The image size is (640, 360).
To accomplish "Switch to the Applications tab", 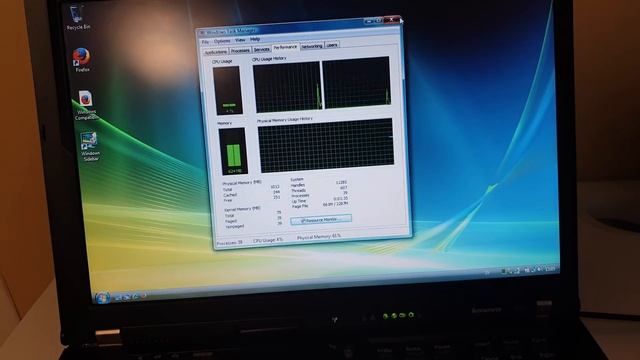I will (216, 52).
